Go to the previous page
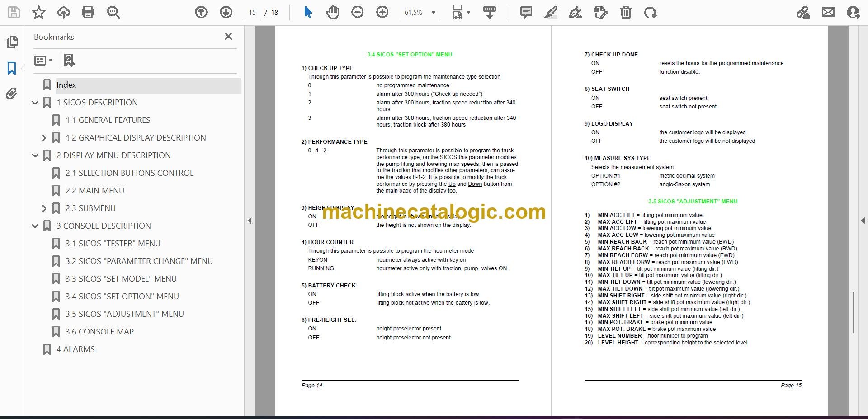This screenshot has height=419, width=868. (x=201, y=12)
